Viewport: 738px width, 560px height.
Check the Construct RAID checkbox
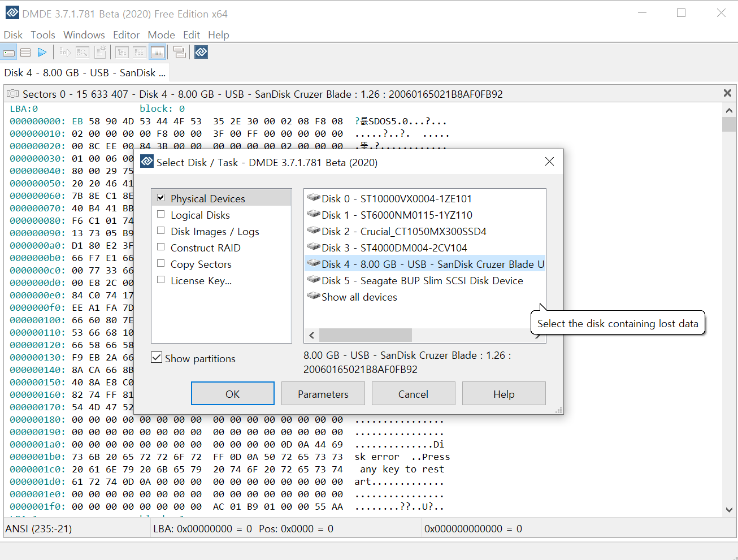(x=161, y=247)
